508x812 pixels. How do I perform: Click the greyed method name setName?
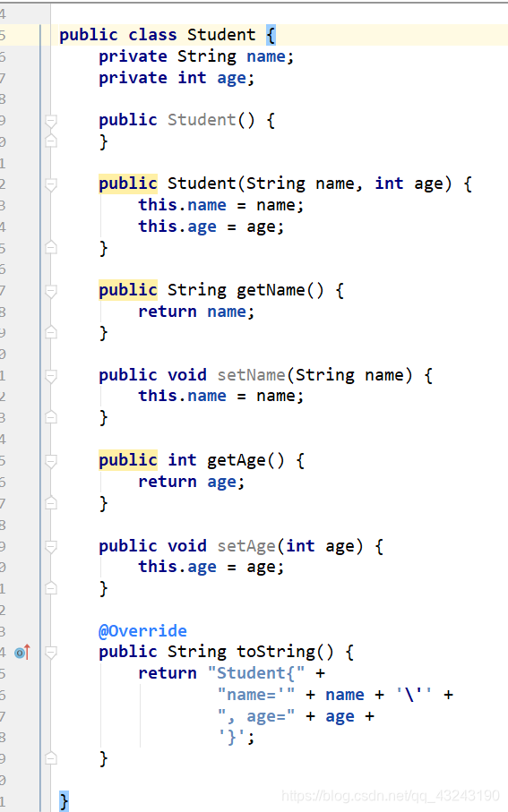click(x=251, y=375)
